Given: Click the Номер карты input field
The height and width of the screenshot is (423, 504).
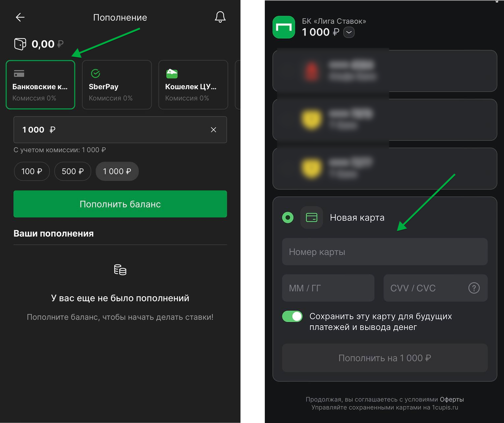Looking at the screenshot, I should pos(385,252).
